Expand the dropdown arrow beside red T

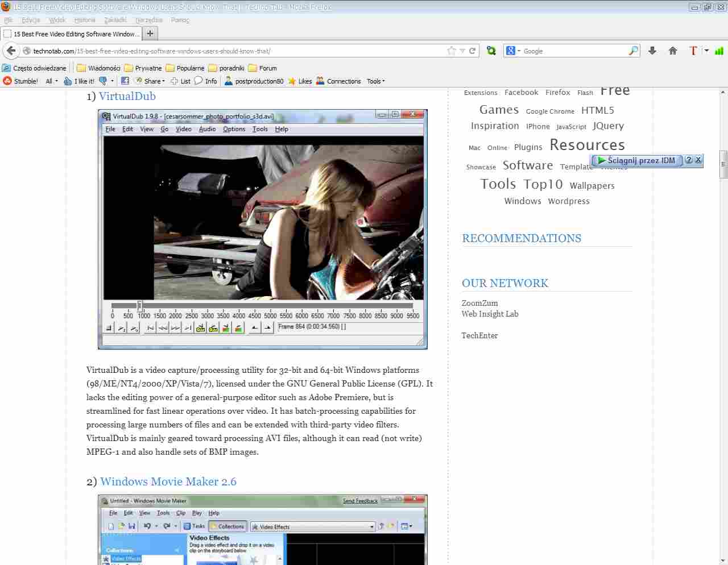click(x=706, y=51)
